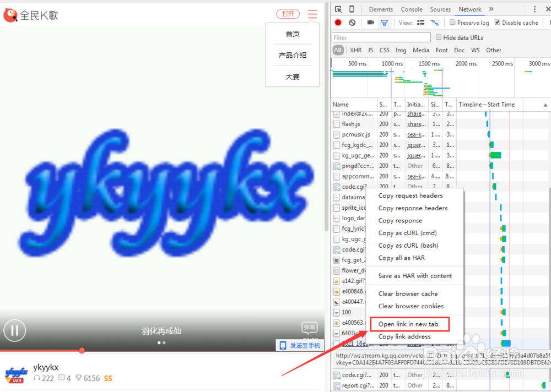Choose Clear browser cookies
Screen dimensions: 551x392
(x=411, y=306)
